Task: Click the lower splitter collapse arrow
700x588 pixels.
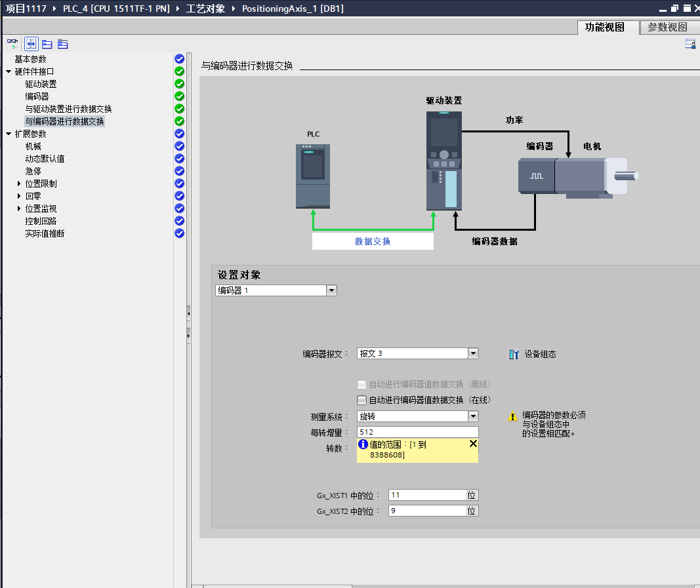Action: tap(188, 336)
